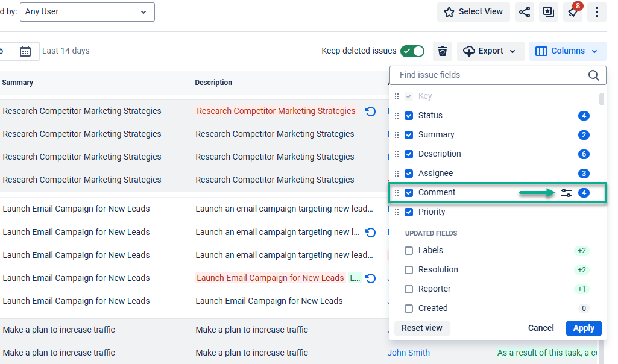Collapse the Columns dropdown
The width and height of the screenshot is (618, 364).
(x=567, y=51)
